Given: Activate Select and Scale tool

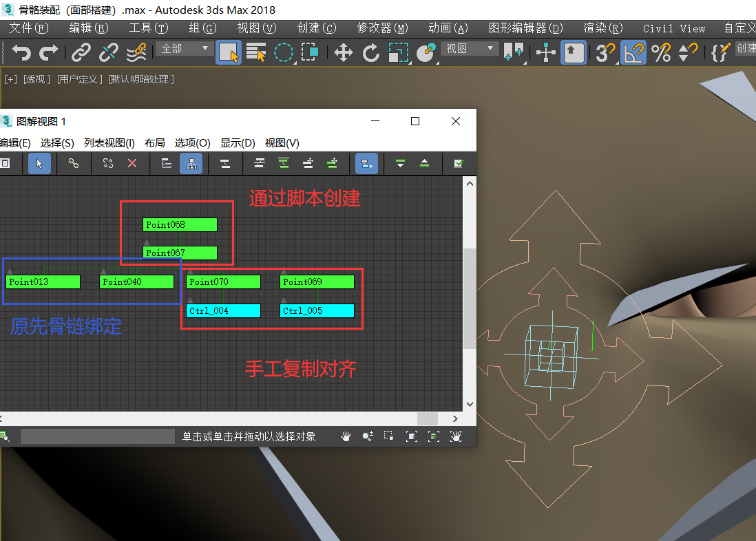Looking at the screenshot, I should (399, 52).
